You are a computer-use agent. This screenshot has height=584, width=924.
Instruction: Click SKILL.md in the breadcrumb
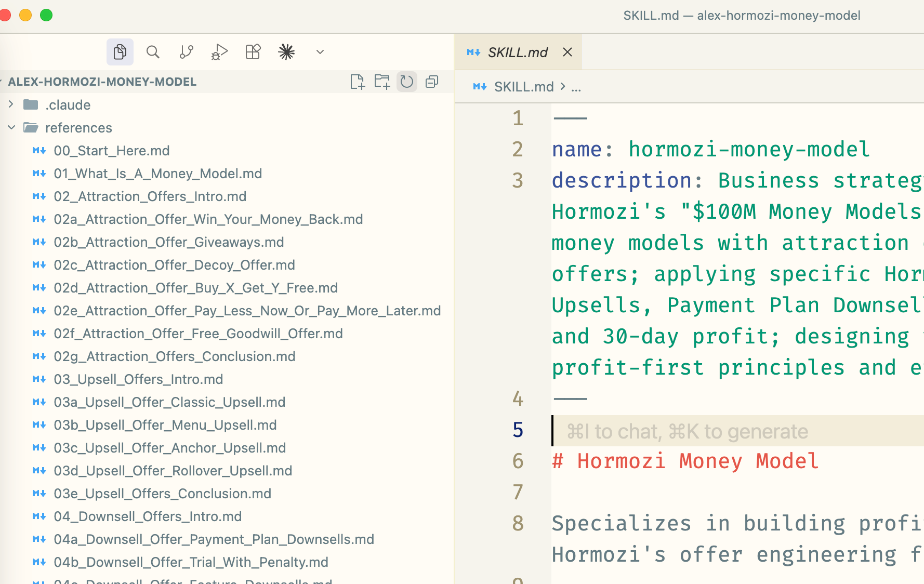tap(523, 87)
